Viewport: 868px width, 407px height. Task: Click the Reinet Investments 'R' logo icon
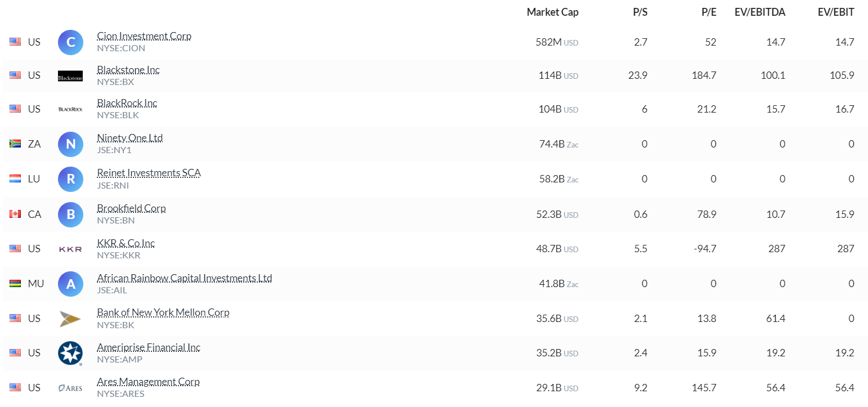point(70,179)
